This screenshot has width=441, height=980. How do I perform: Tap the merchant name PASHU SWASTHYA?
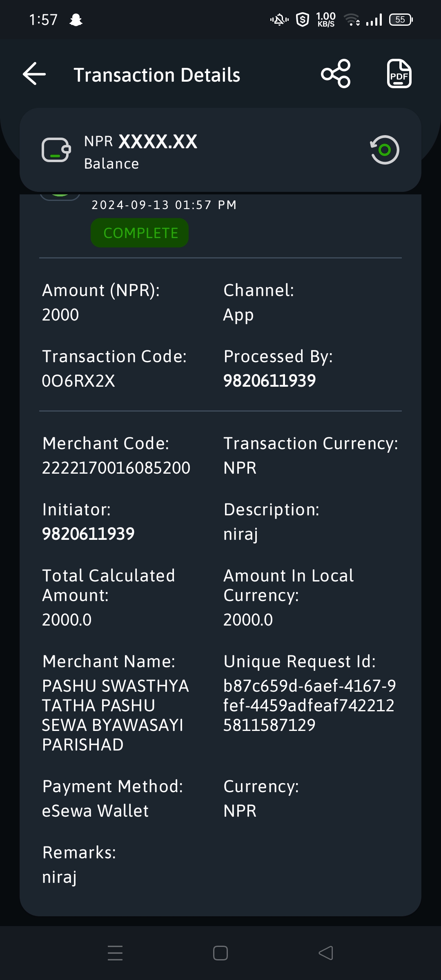(115, 715)
